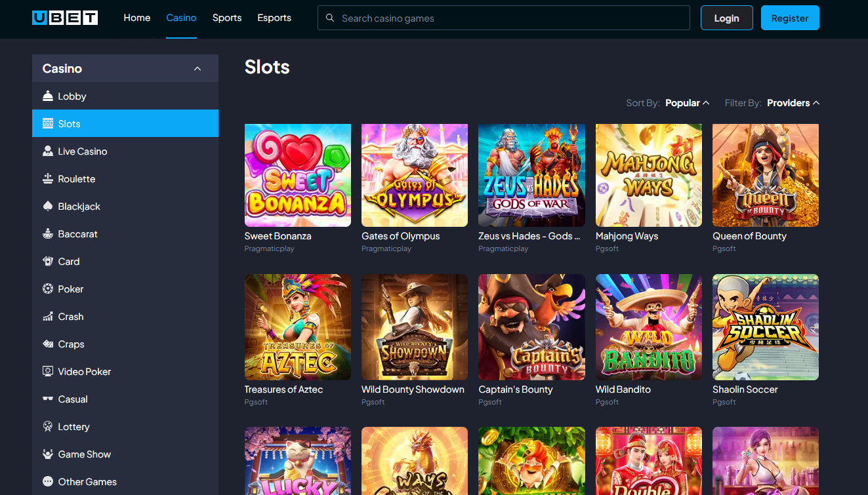Select Video Poker in the sidebar
The width and height of the screenshot is (868, 495).
point(125,372)
